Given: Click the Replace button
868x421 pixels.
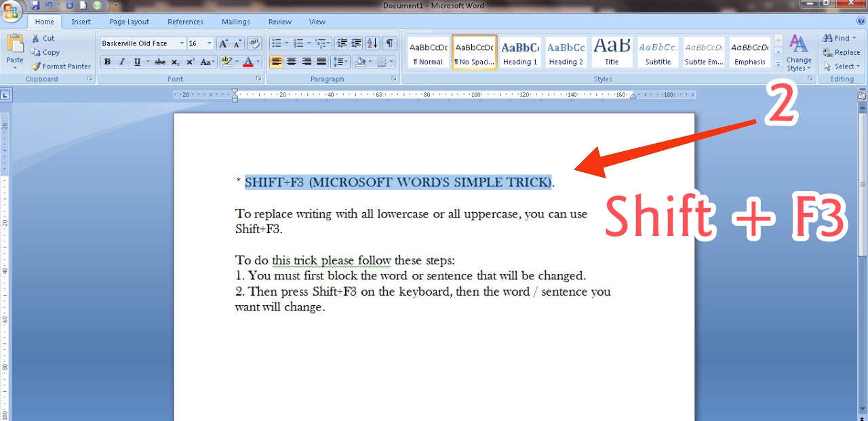Looking at the screenshot, I should pyautogui.click(x=842, y=52).
